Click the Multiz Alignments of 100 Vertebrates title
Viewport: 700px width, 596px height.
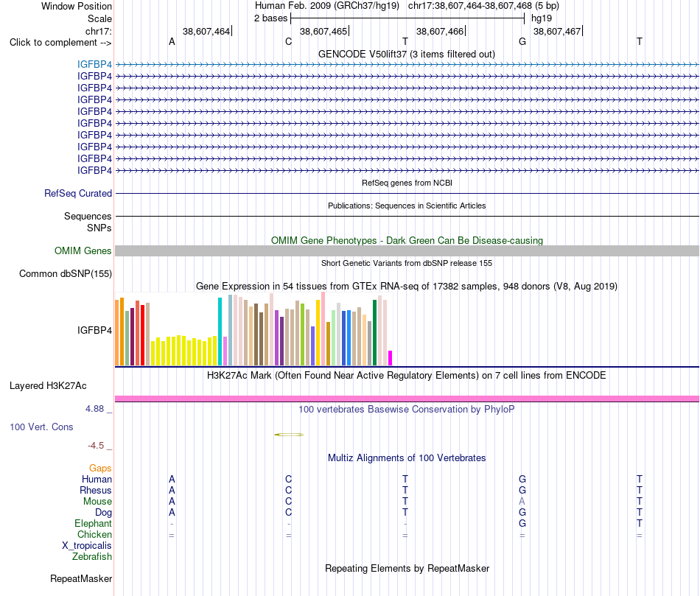407,457
